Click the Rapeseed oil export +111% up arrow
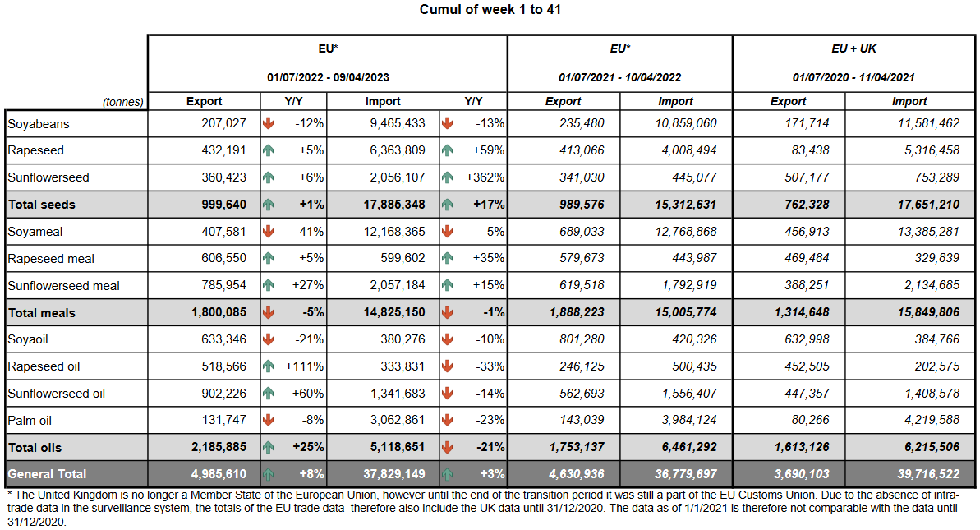This screenshot has width=980, height=530. (x=268, y=366)
